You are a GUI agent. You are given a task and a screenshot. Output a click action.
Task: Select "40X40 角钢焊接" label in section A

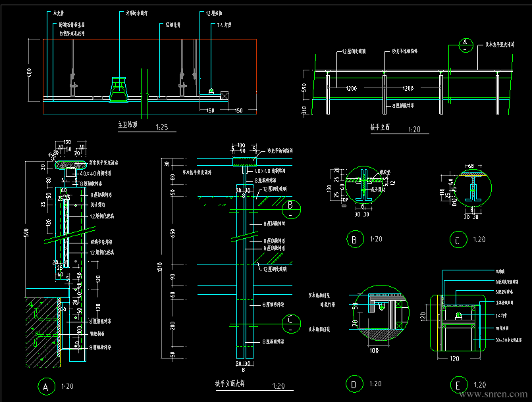(x=95, y=174)
